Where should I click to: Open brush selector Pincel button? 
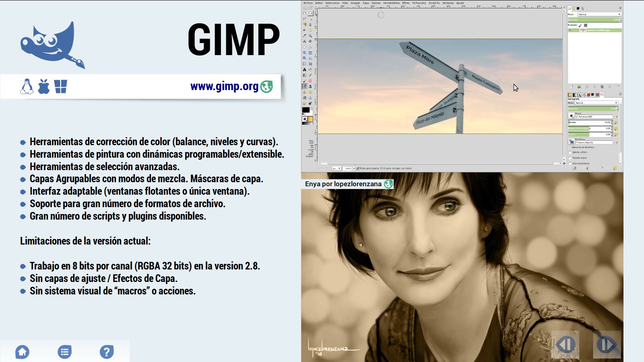point(571,116)
